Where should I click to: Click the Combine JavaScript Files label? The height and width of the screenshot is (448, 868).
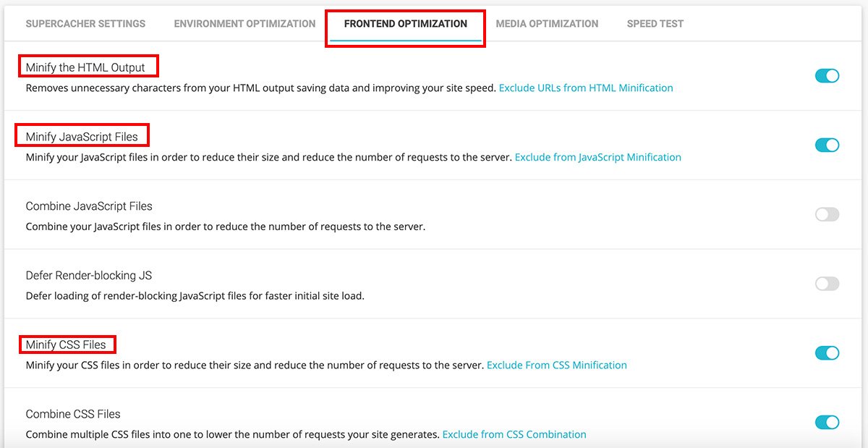[90, 206]
